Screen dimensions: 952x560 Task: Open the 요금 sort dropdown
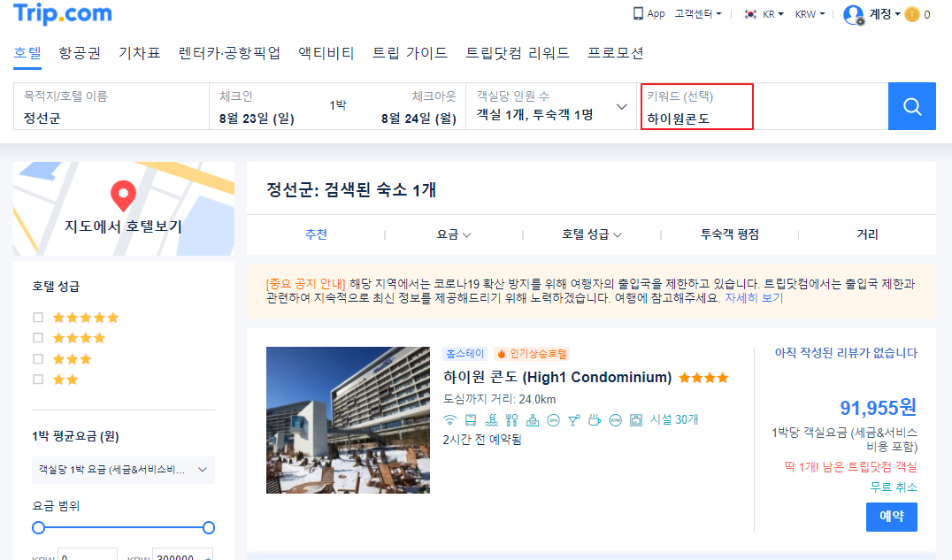point(454,234)
